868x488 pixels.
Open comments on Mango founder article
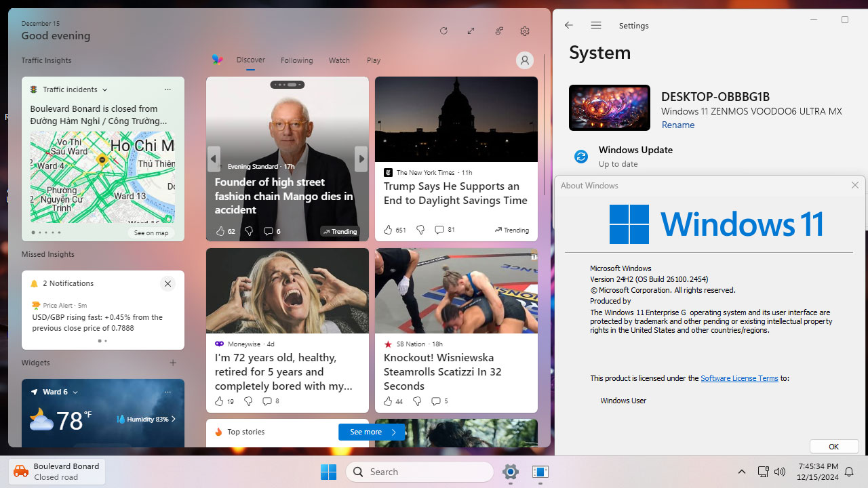(268, 231)
